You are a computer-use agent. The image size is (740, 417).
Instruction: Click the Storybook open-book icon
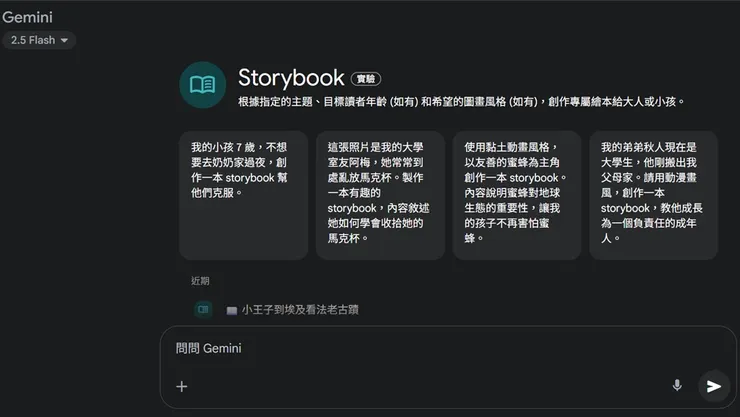pyautogui.click(x=202, y=85)
